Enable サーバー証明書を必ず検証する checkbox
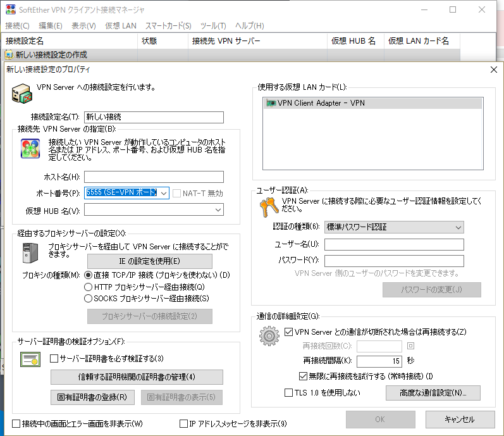The height and width of the screenshot is (436, 504). click(x=54, y=359)
